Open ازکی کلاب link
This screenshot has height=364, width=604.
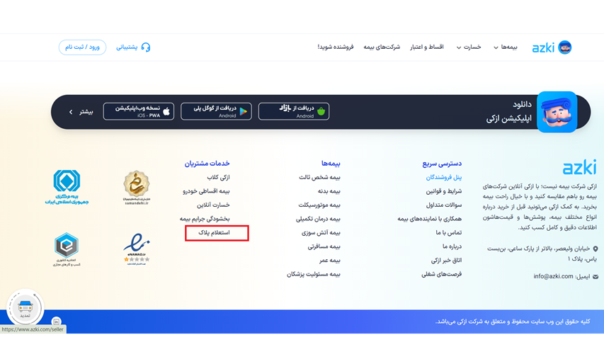(x=218, y=177)
